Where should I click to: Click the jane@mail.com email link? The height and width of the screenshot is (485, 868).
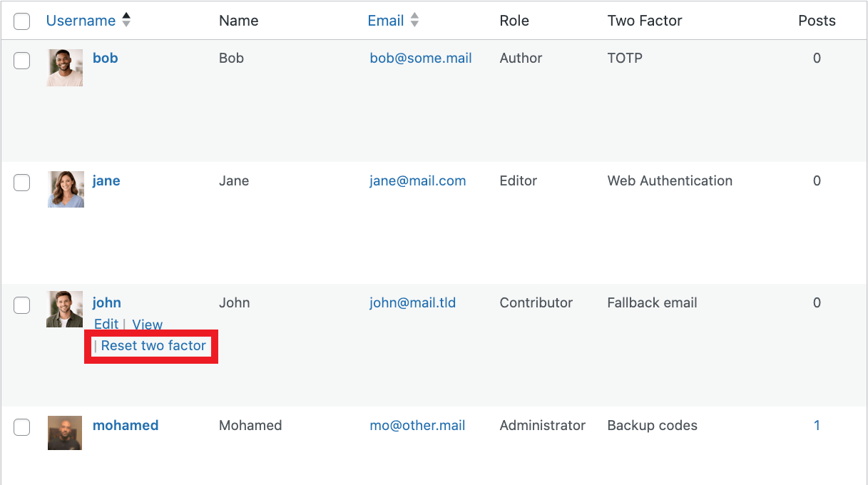tap(417, 180)
